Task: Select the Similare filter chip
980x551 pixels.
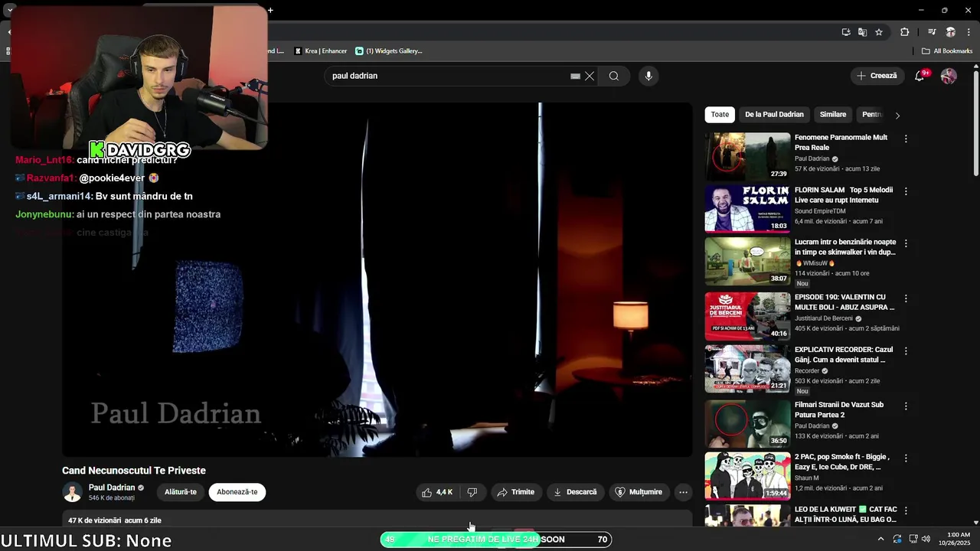Action: click(x=833, y=115)
